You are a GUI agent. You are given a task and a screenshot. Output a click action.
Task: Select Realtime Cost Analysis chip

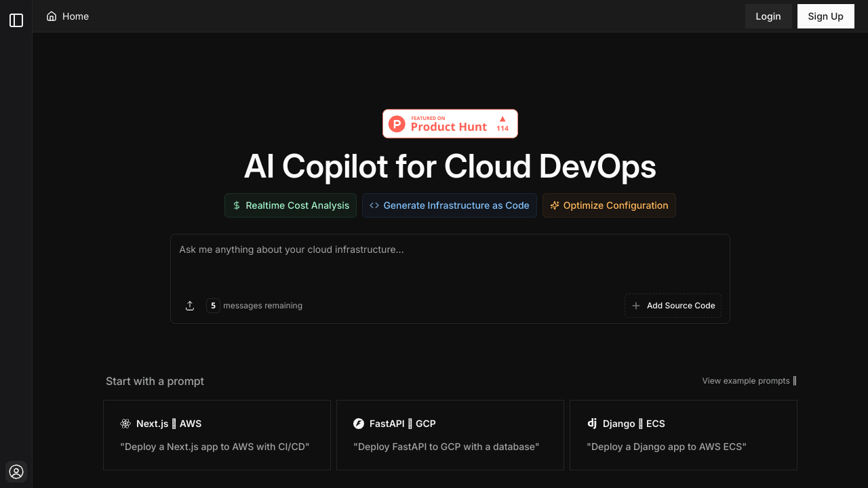[x=297, y=205]
